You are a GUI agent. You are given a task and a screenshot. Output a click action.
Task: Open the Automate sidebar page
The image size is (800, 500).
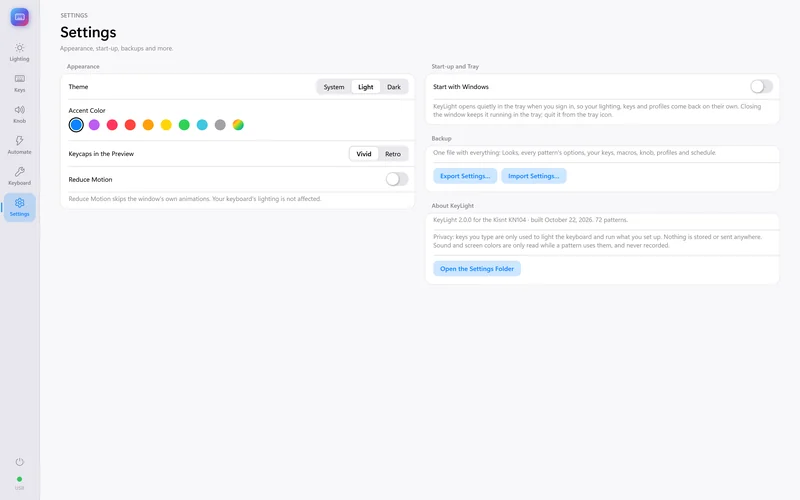point(19,145)
